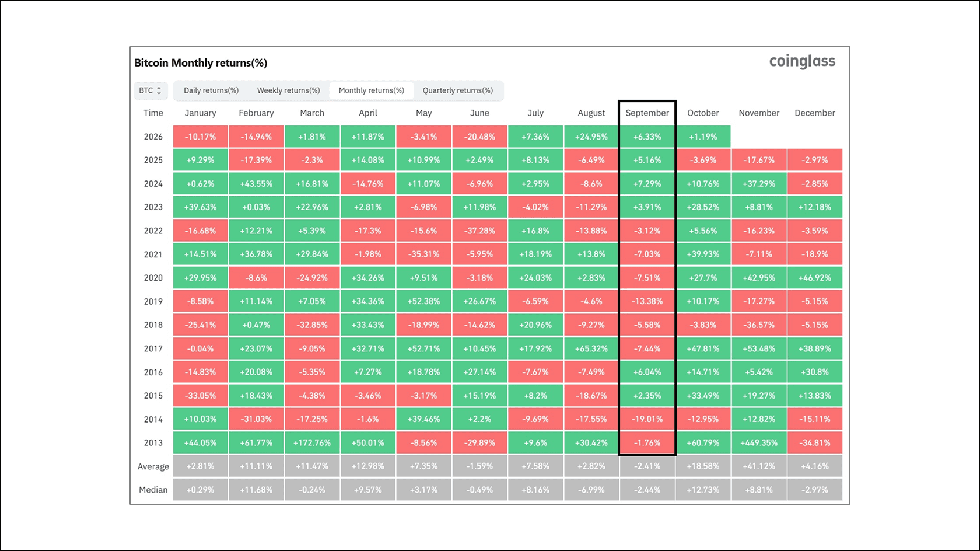Click the -13.38% September 2019 cell

647,302
